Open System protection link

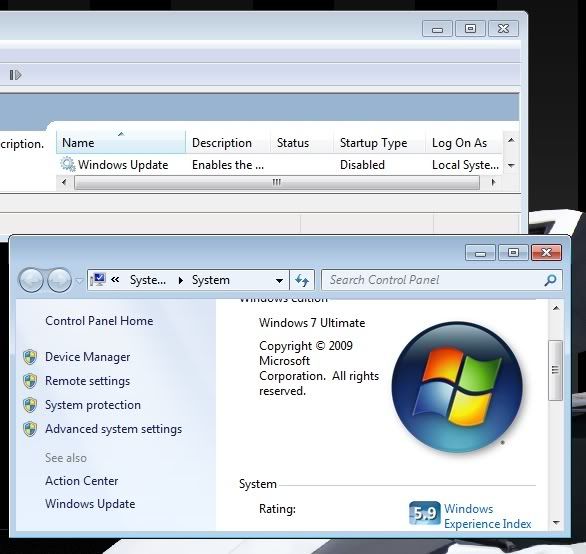coord(93,405)
